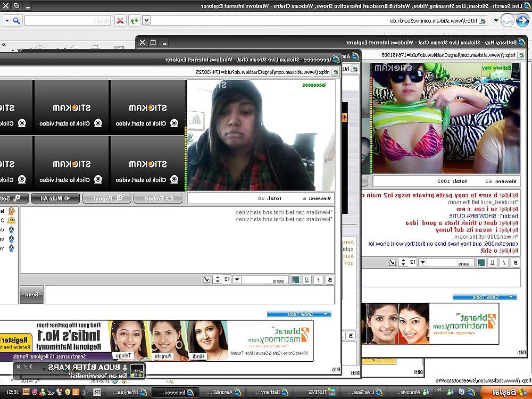Focus the message box beside the Send button
Image resolution: width=532 pixels, height=399 pixels.
(x=189, y=295)
